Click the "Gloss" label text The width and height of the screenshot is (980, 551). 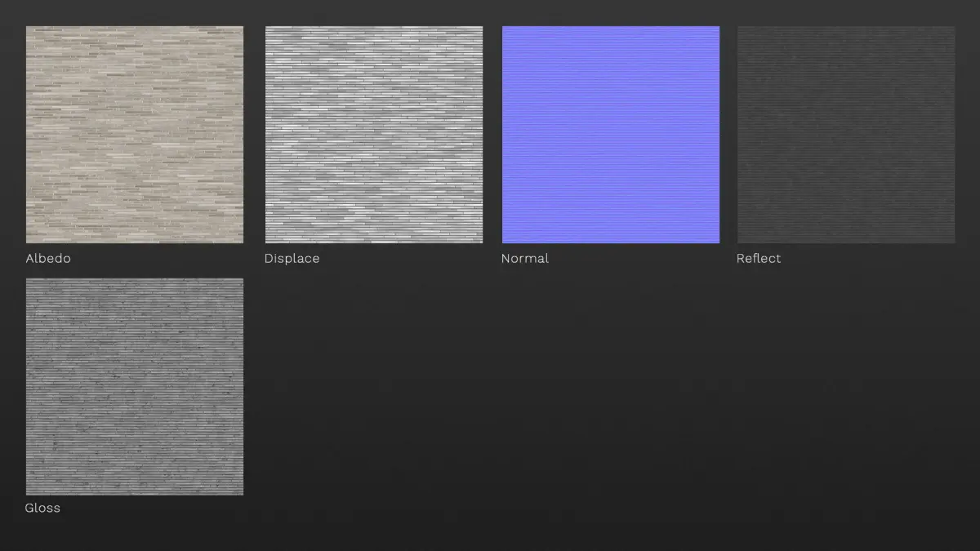(42, 508)
